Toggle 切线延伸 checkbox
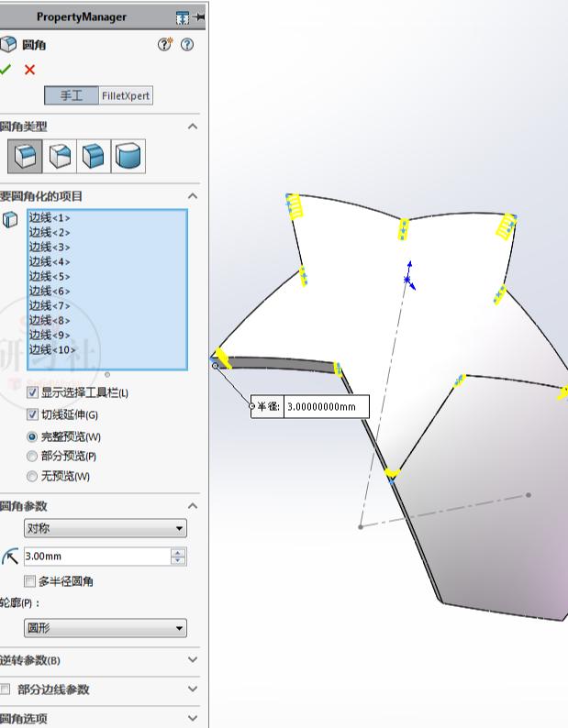Viewport: 568px width, 728px height. click(x=32, y=414)
